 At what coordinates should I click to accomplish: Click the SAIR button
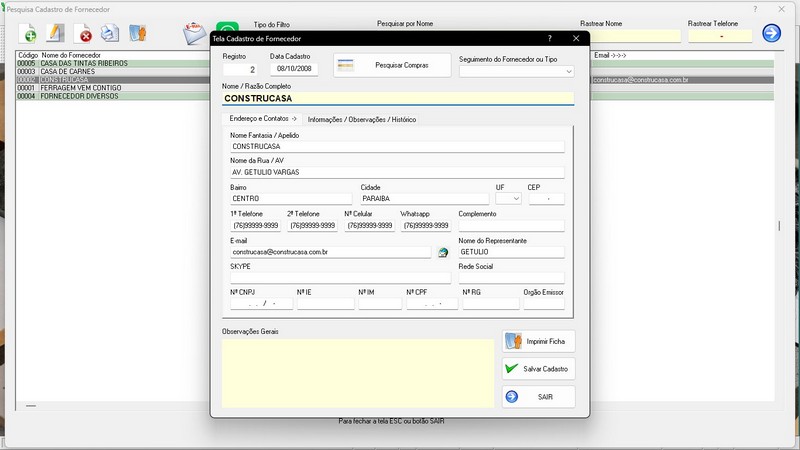point(538,396)
